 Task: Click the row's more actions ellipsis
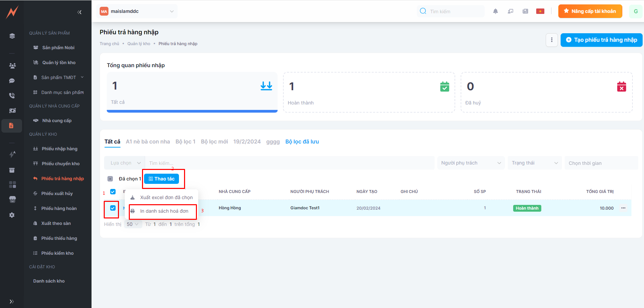[x=623, y=208]
